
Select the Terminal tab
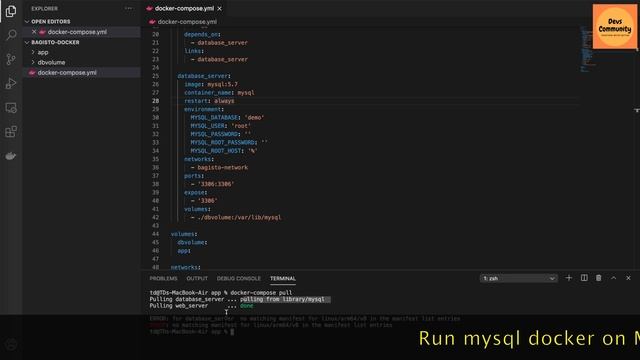tap(283, 278)
